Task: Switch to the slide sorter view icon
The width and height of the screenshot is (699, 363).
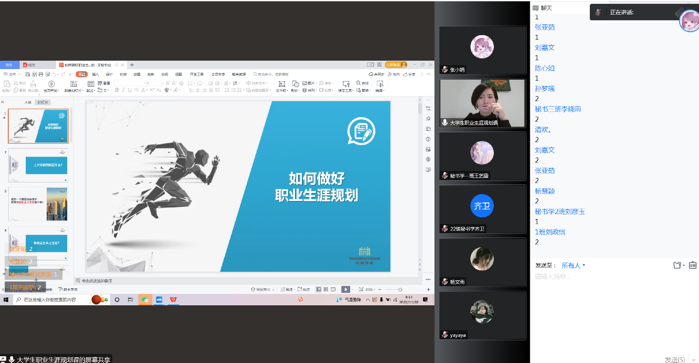Action: [326, 289]
